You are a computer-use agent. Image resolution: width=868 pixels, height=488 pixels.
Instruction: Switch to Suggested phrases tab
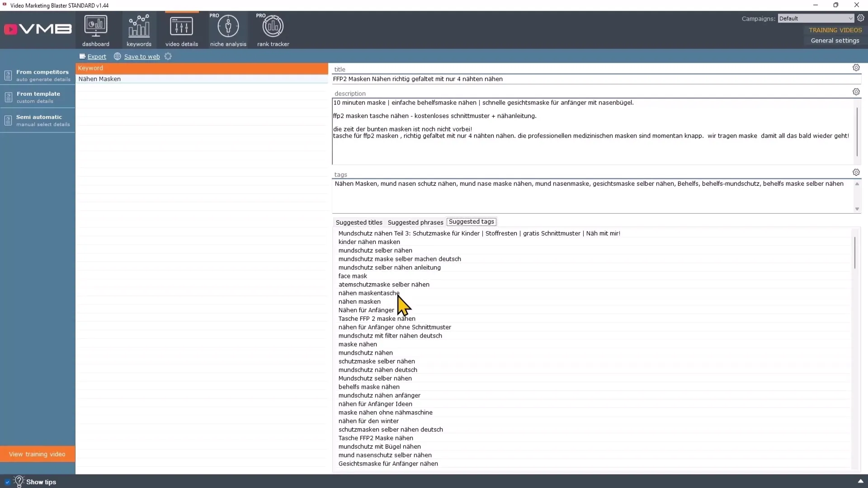(x=415, y=222)
